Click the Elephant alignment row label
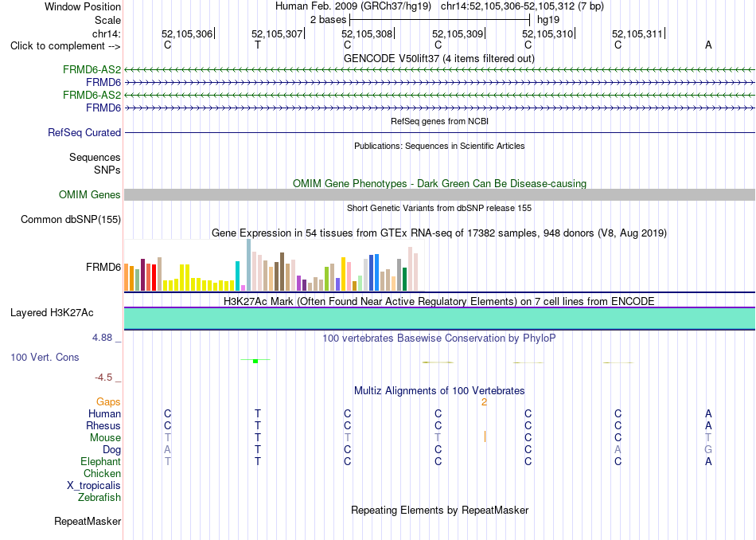 [x=101, y=461]
